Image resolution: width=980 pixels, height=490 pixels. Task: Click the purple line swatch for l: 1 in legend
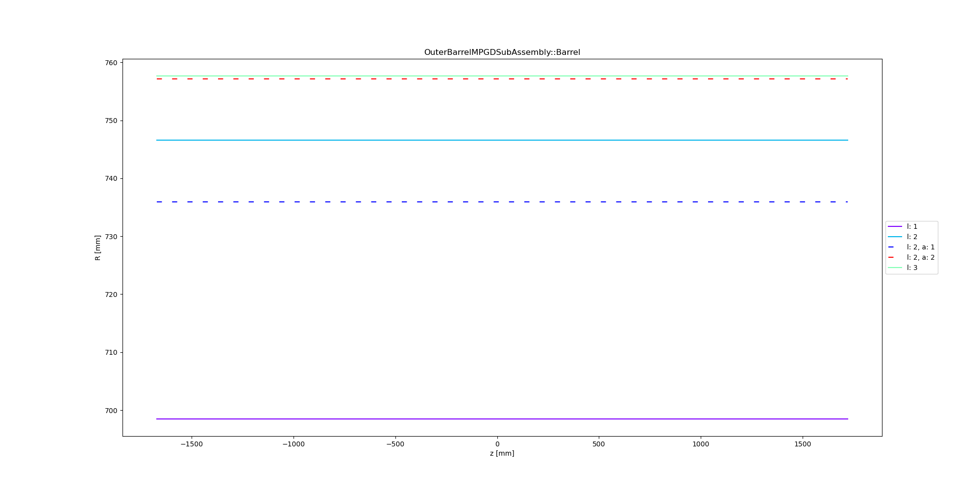click(x=895, y=226)
